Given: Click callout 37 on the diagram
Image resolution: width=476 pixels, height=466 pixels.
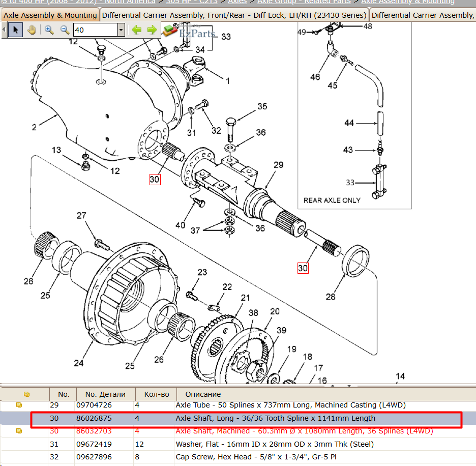Looking at the screenshot, I should tap(195, 230).
